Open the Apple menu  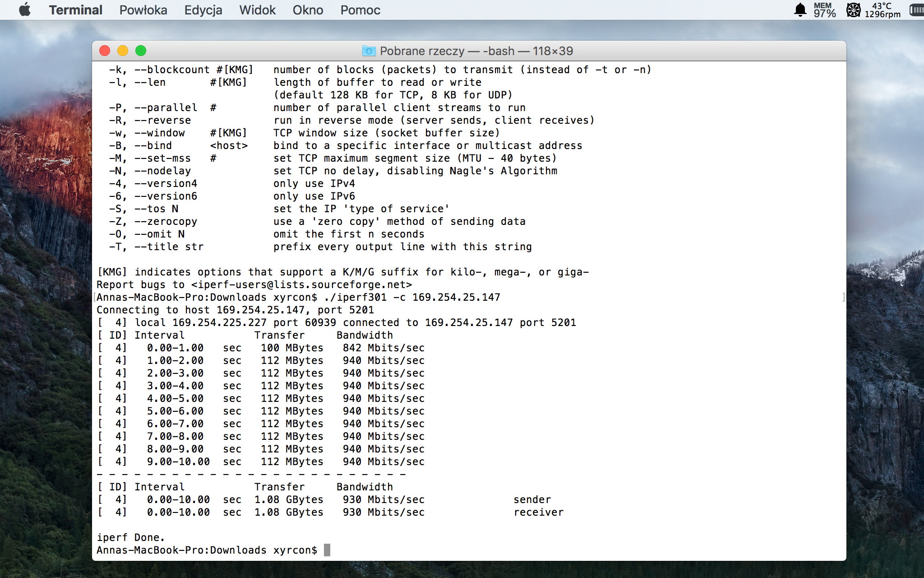click(x=25, y=9)
